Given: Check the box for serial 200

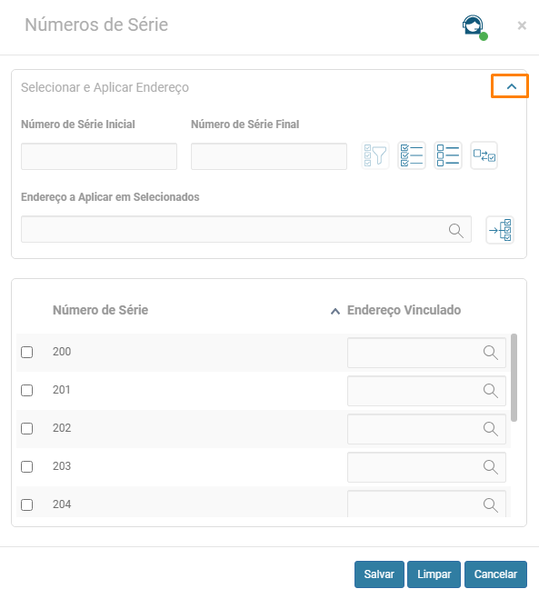Looking at the screenshot, I should point(27,352).
